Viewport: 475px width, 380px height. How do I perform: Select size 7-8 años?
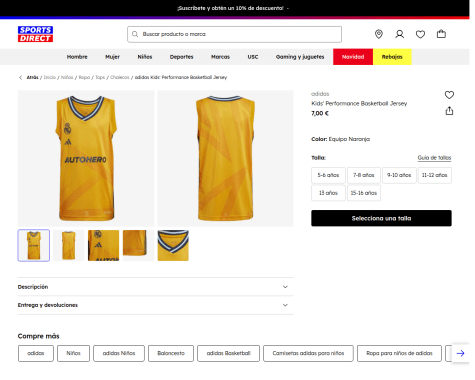coord(364,175)
